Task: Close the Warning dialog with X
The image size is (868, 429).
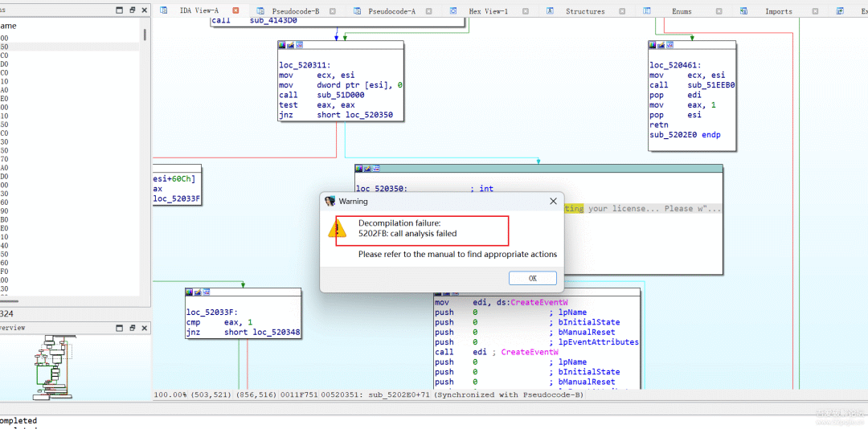Action: [553, 201]
